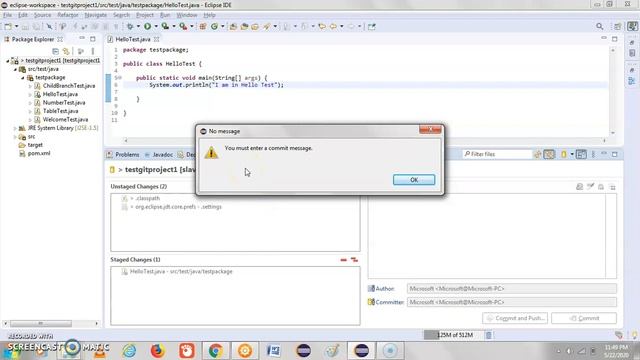The width and height of the screenshot is (640, 360).
Task: Open the Run configurations dropdown arrow
Action: point(156,27)
